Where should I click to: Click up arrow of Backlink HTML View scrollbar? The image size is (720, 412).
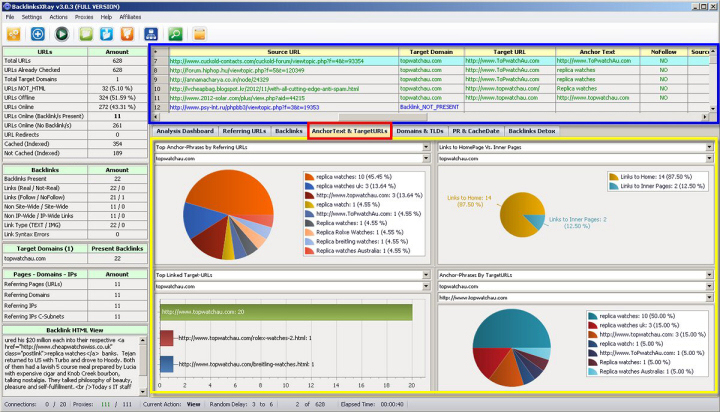click(x=143, y=340)
